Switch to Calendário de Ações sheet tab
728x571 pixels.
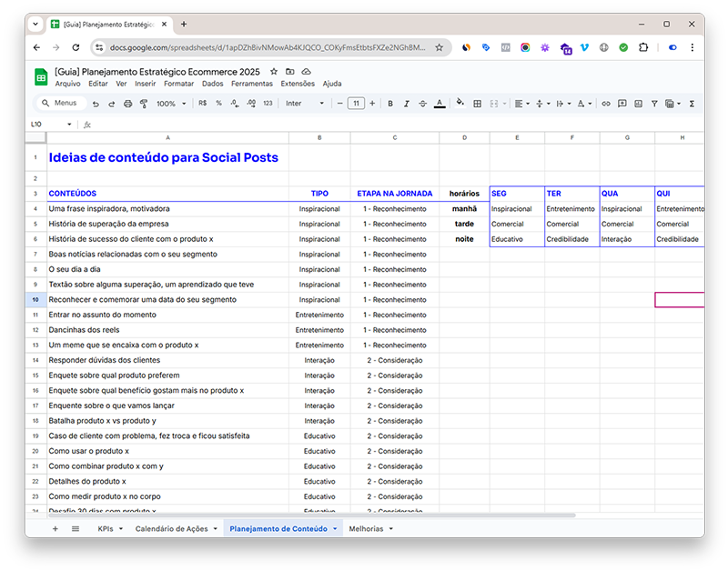[x=171, y=529]
